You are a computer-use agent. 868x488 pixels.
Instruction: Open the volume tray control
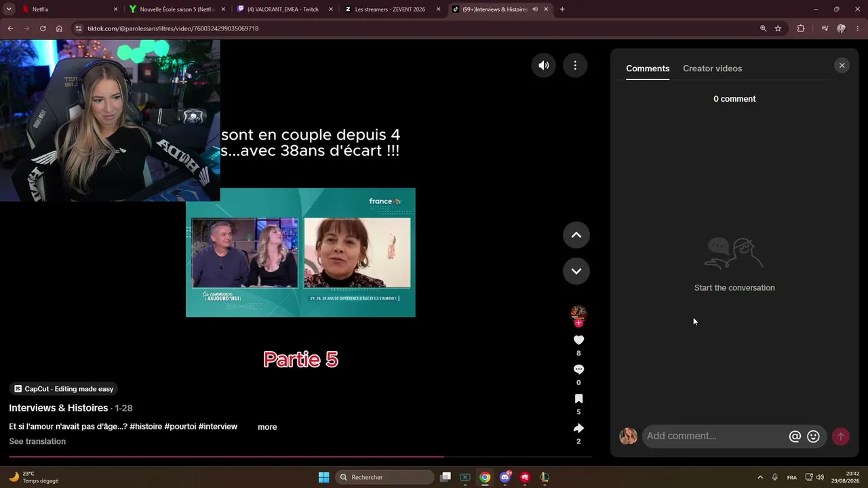click(x=820, y=477)
